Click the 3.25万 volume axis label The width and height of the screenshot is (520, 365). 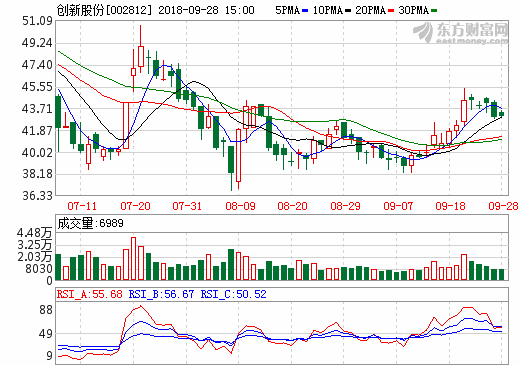[35, 245]
